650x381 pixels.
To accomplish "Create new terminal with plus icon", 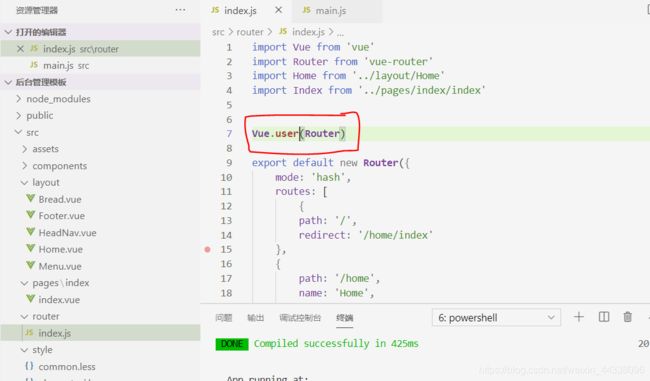I will point(579,317).
